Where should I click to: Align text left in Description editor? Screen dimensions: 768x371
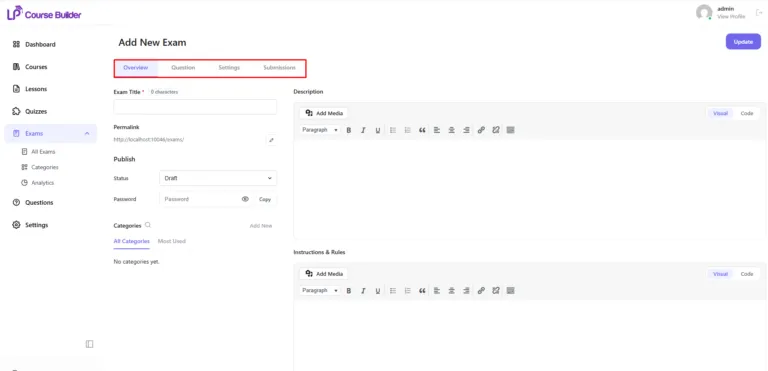coord(437,130)
